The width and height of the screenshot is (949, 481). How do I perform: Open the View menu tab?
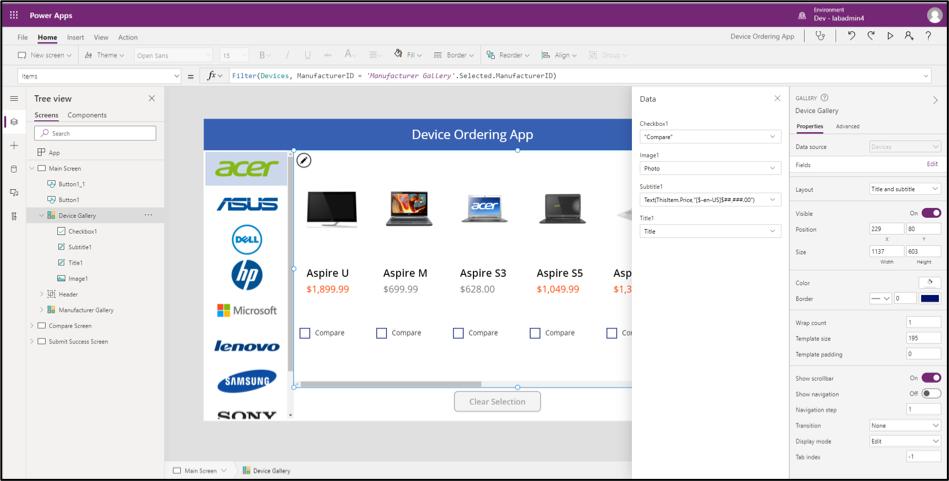tap(101, 37)
